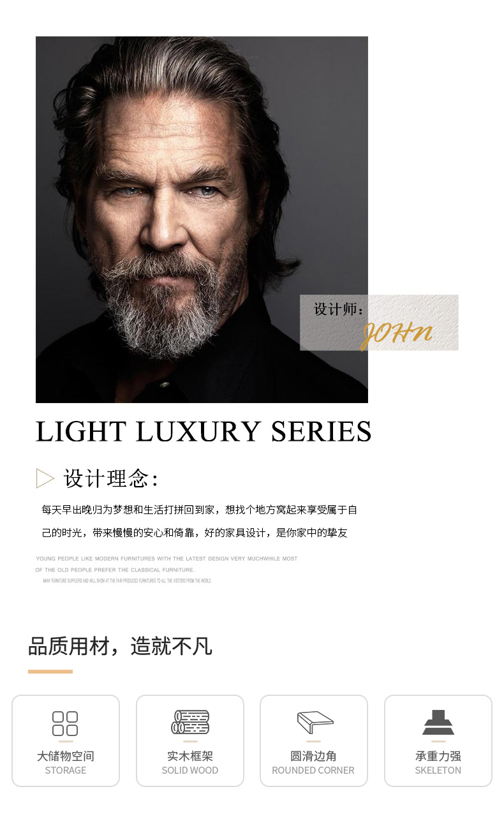
Task: Select the solid wood logs icon
Action: tap(190, 722)
